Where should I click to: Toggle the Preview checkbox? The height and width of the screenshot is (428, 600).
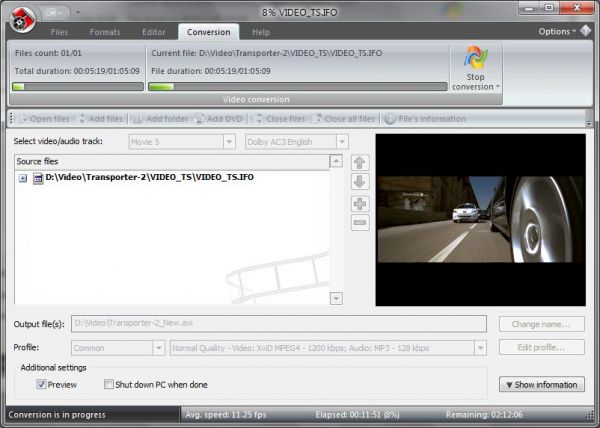[42, 384]
